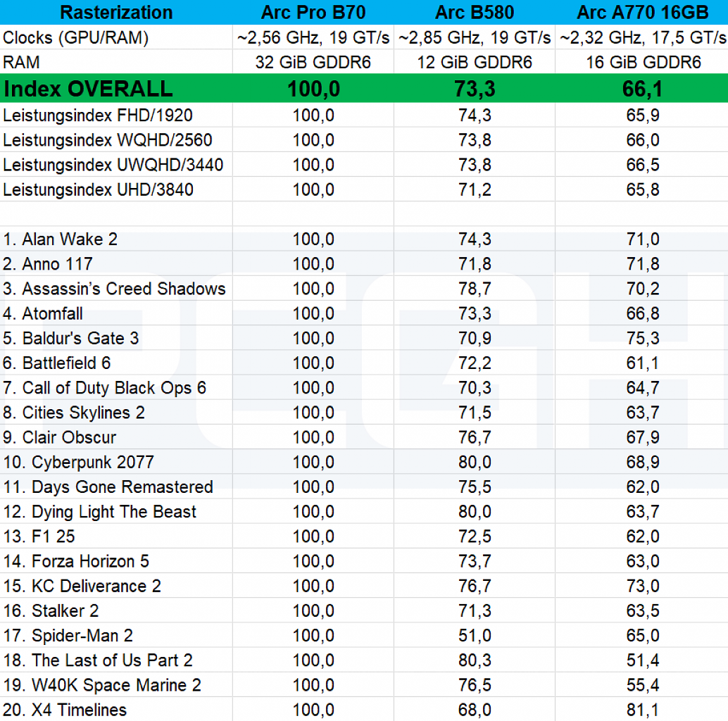Select the Cyberpunk 2077 A770 value 68,9
This screenshot has width=728, height=721.
643,462
